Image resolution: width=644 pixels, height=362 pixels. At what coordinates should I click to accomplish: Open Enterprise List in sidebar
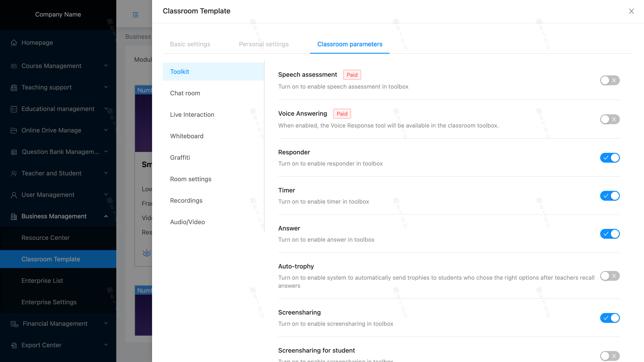tap(42, 280)
